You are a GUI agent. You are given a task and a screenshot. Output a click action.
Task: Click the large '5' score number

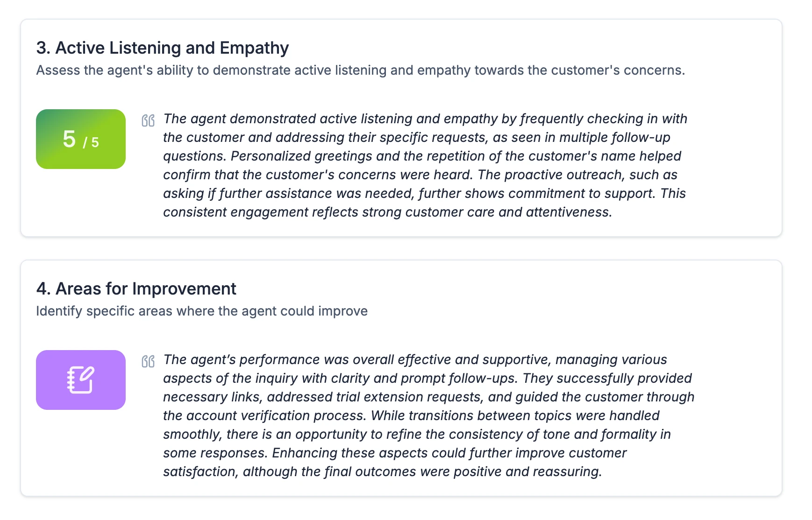pos(69,139)
